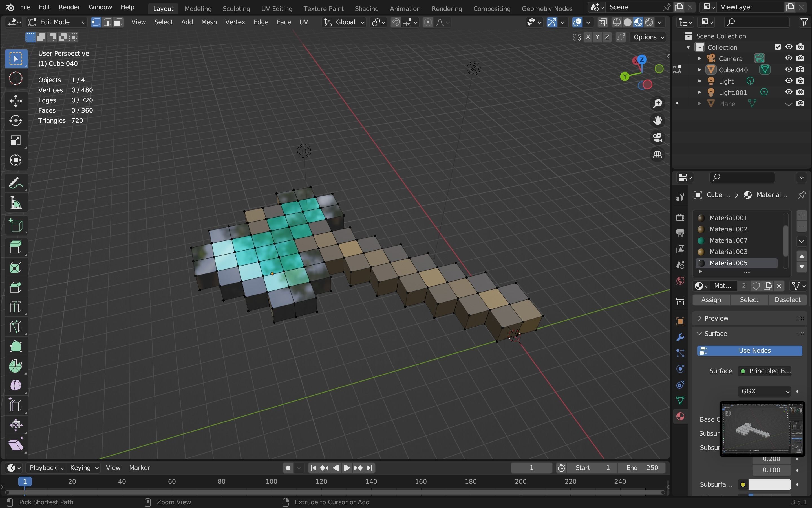
Task: Click the 0.200 subsurface radius field
Action: click(771, 459)
